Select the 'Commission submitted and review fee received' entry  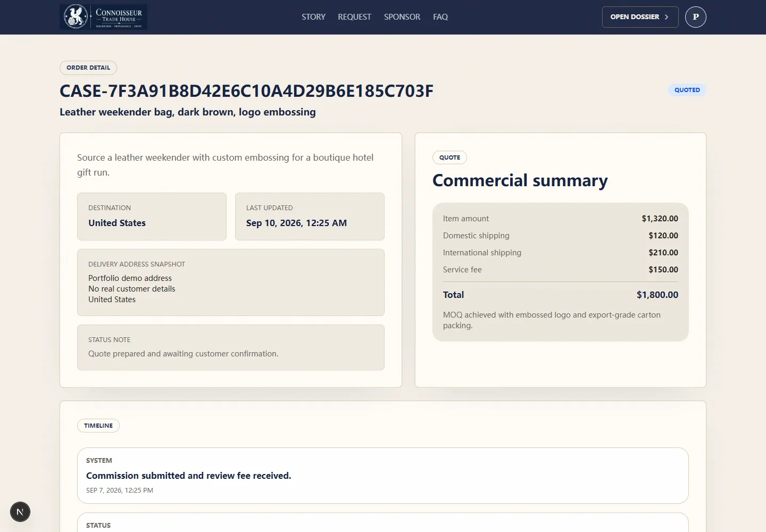click(x=383, y=476)
